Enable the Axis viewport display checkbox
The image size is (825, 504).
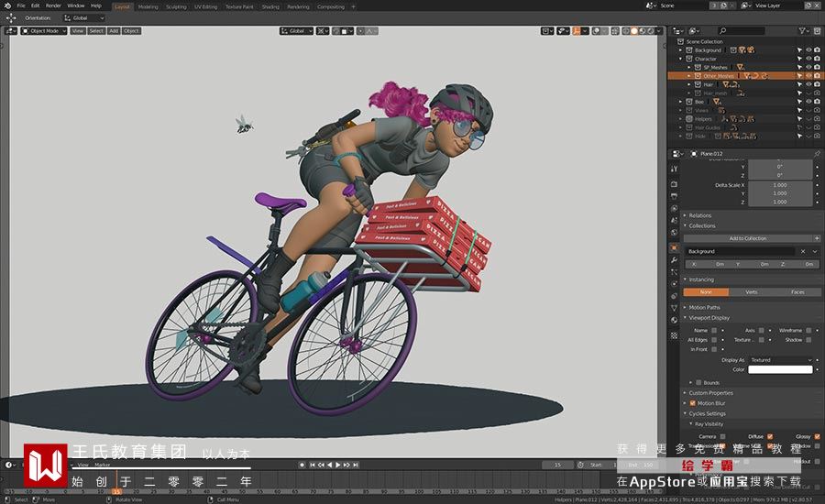(762, 331)
